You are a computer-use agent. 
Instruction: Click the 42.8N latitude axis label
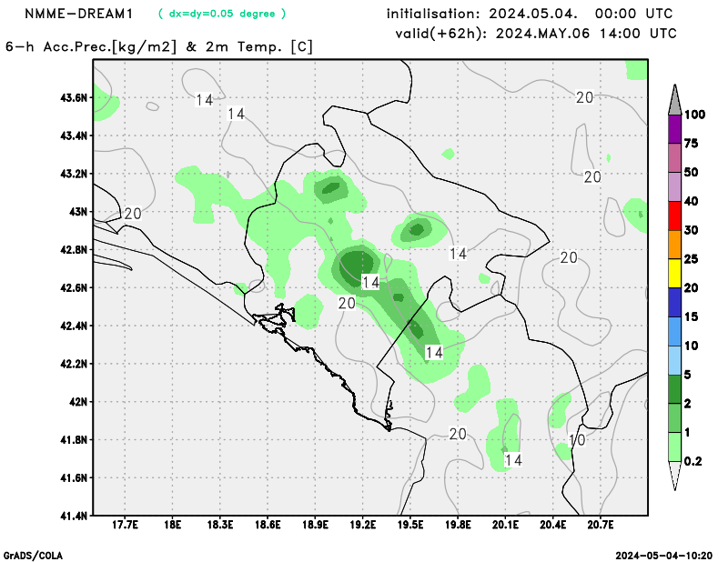pos(74,250)
